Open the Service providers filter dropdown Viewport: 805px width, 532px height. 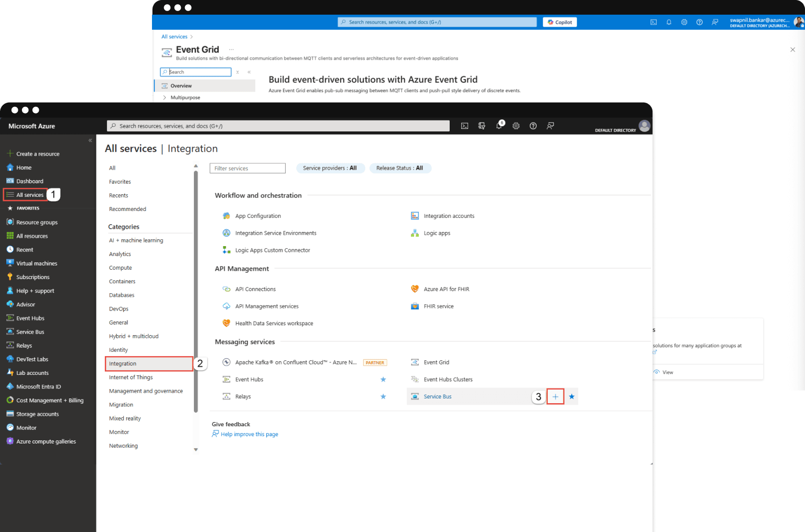tap(330, 168)
